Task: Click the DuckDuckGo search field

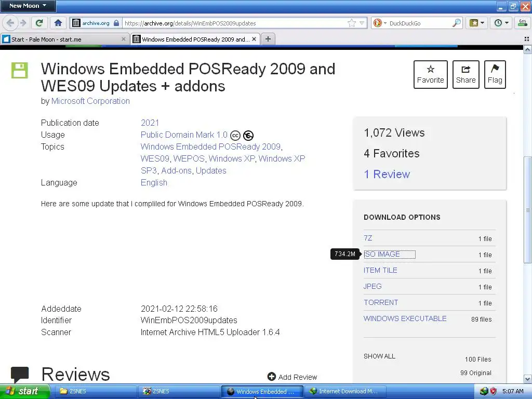Action: coord(419,23)
